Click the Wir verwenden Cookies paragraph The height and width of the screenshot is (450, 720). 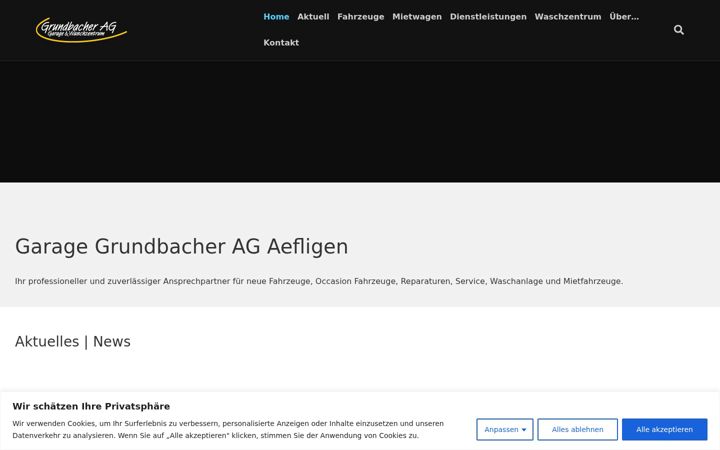tap(228, 429)
